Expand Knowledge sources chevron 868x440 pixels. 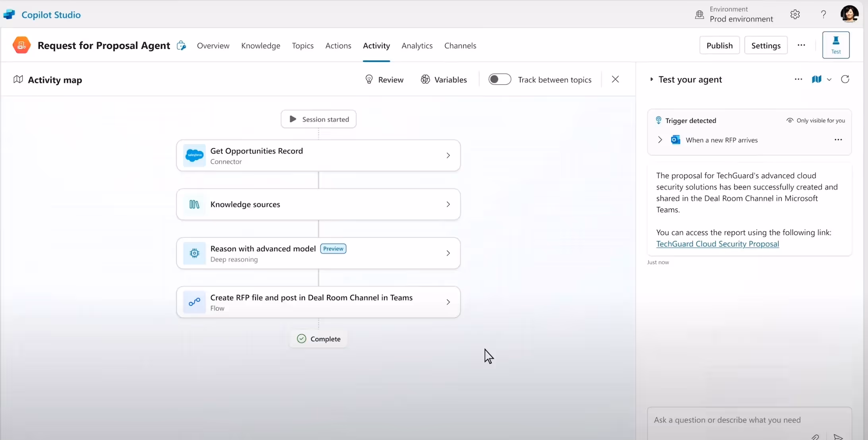(x=448, y=204)
